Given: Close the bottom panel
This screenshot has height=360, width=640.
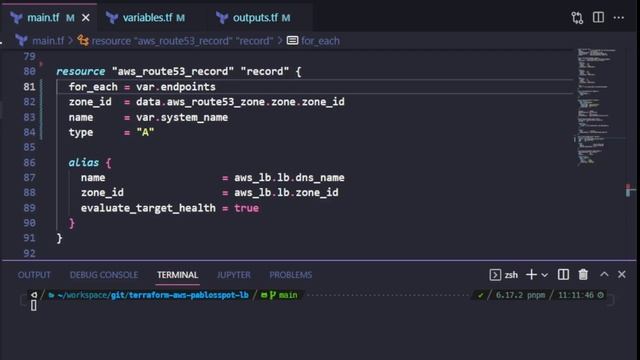Looking at the screenshot, I should (x=622, y=274).
